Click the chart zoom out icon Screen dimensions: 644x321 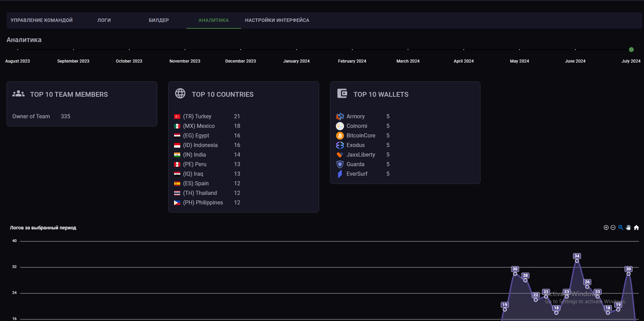613,228
